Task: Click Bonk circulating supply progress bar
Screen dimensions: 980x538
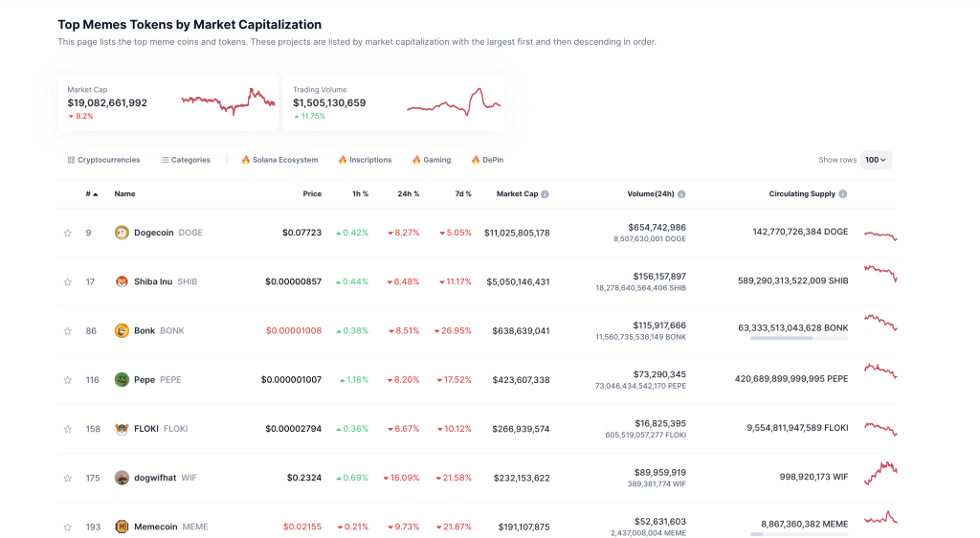Action: tap(799, 338)
